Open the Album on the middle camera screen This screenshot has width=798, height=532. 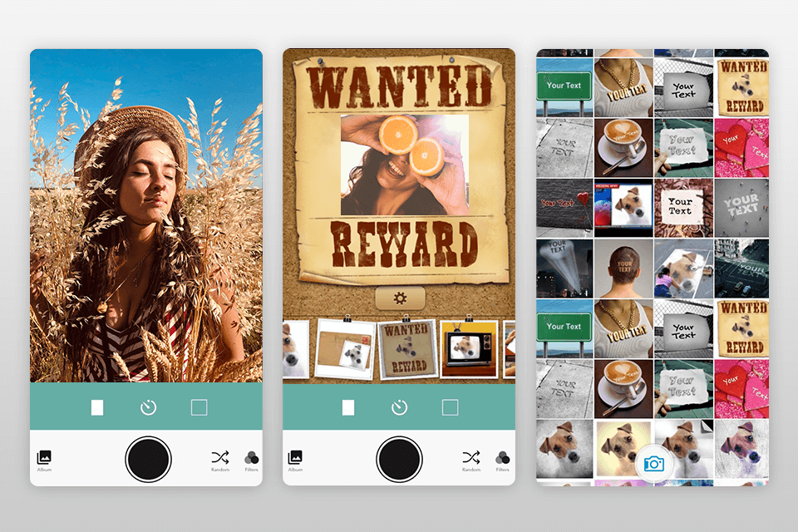[x=295, y=456]
